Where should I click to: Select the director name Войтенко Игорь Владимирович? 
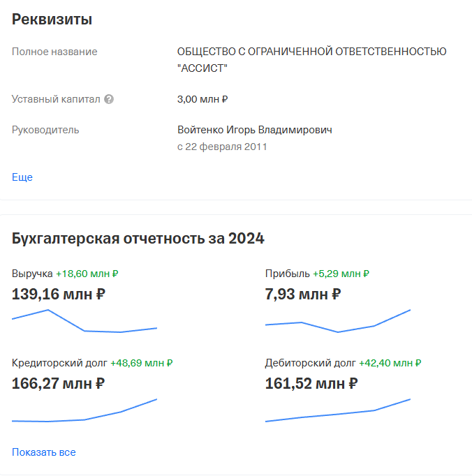[x=255, y=130]
